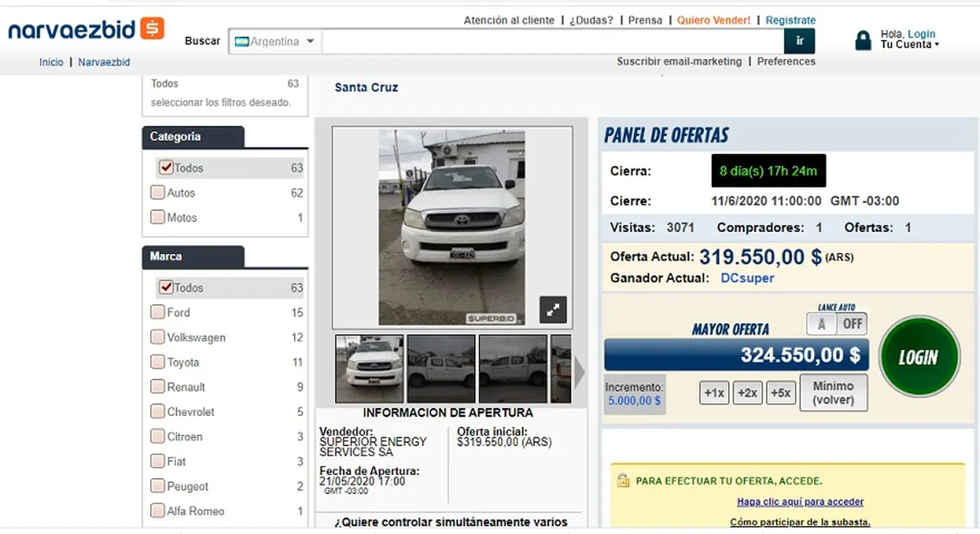This screenshot has height=534, width=980.
Task: Click Haga clic aquí para acceder
Action: 800,502
